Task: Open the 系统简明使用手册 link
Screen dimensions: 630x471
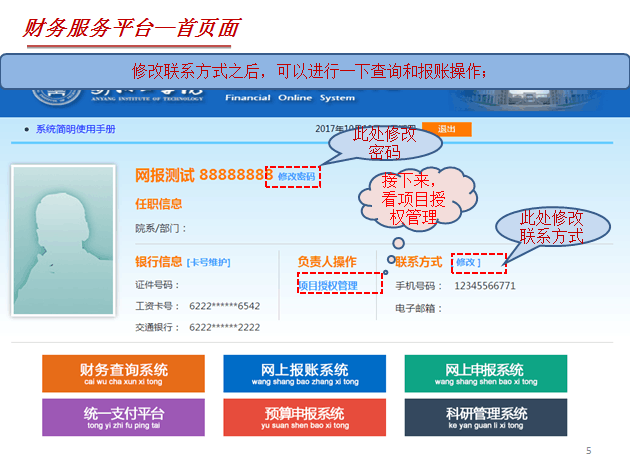Action: [75, 130]
